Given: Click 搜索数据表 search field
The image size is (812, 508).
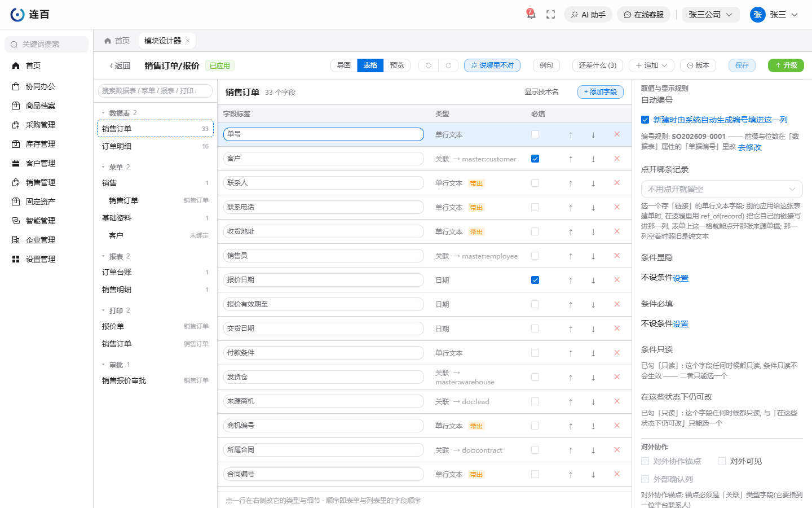Looking at the screenshot, I should pyautogui.click(x=155, y=91).
